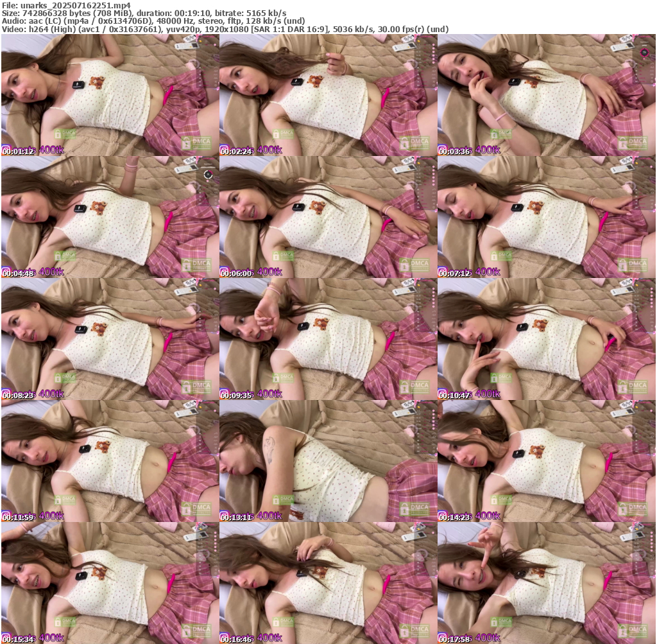
Task: Select the frame at timestamp 00:15:34
Action: pyautogui.click(x=110, y=583)
